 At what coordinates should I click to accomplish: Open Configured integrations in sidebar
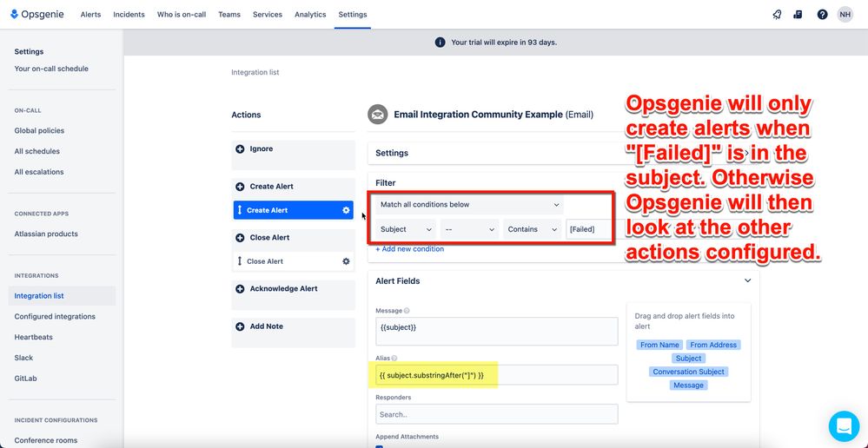click(55, 316)
